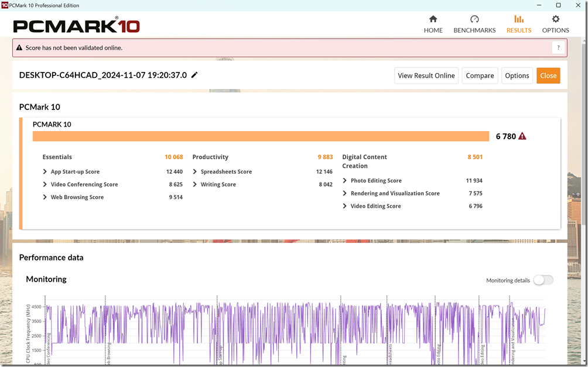This screenshot has width=588, height=367.
Task: Click the orange PCMark 10 score bar
Action: [261, 136]
